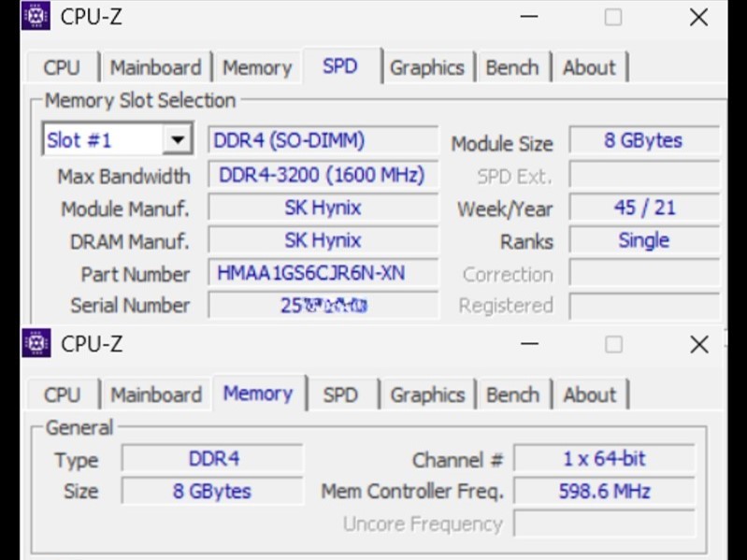Click the Max Bandwidth label
The height and width of the screenshot is (560, 747).
(x=123, y=176)
